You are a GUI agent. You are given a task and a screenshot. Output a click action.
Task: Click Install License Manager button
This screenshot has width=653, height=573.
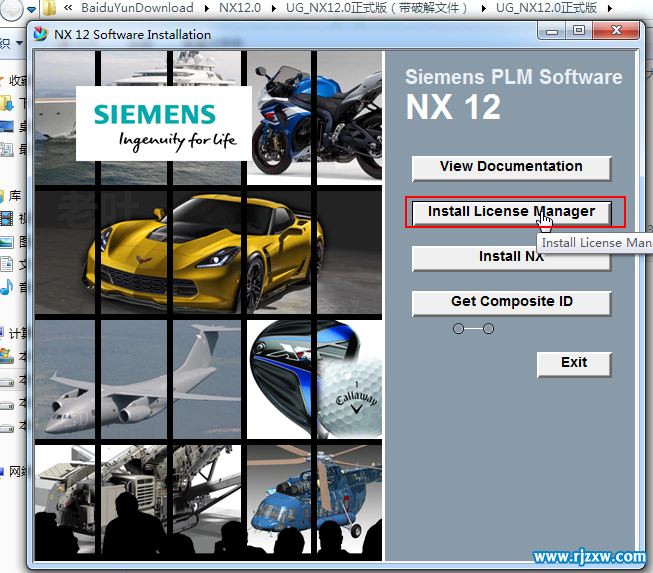[511, 213]
